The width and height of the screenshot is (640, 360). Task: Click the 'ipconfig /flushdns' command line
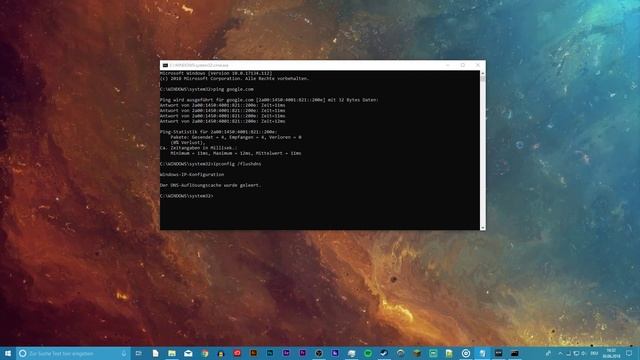(211, 164)
